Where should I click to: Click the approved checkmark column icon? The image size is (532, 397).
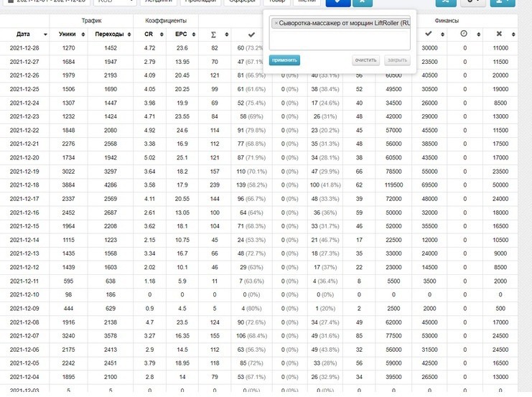pyautogui.click(x=251, y=34)
